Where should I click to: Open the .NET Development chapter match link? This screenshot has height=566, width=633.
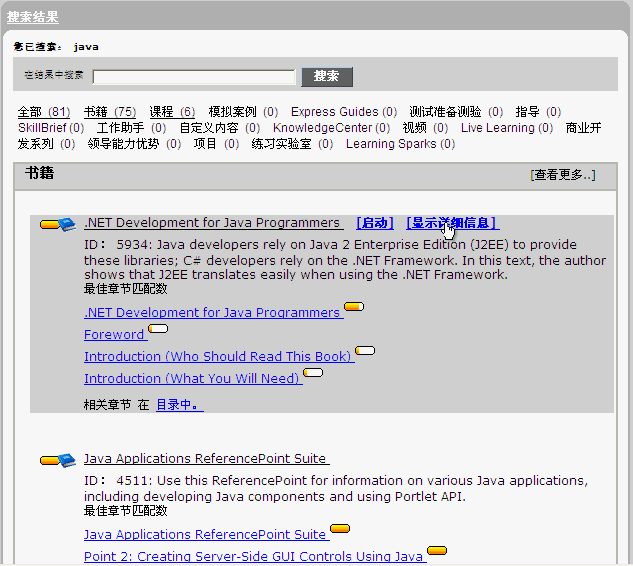click(x=214, y=313)
